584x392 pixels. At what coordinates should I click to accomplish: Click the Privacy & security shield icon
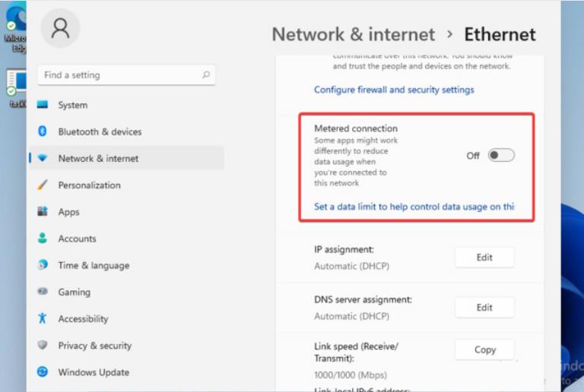43,346
